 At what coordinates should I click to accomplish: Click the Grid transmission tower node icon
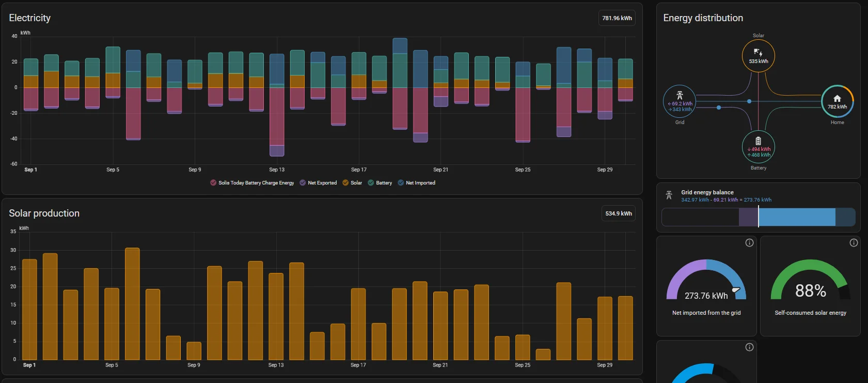pyautogui.click(x=680, y=95)
